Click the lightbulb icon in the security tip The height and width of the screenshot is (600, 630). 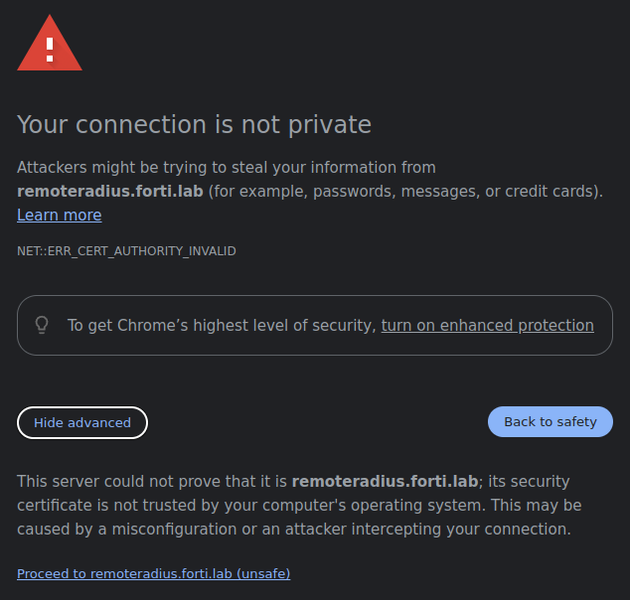pos(42,325)
